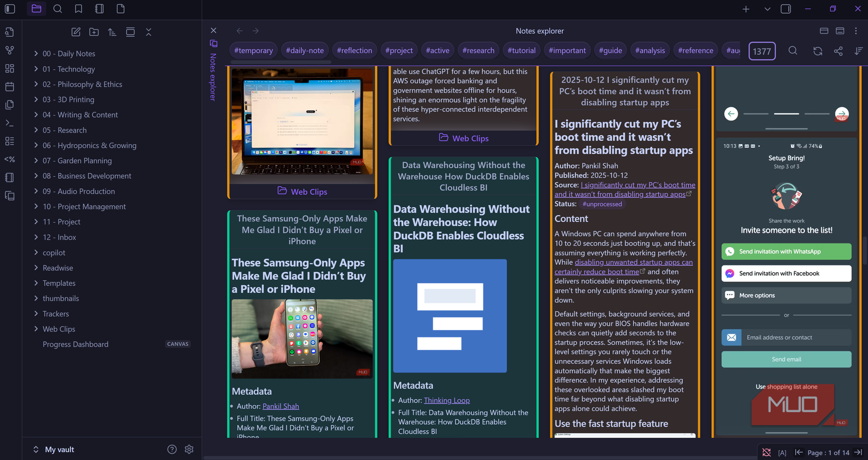Screen dimensions: 868x460
Task: Open the notebook sidebar tab
Action: pyautogui.click(x=99, y=9)
